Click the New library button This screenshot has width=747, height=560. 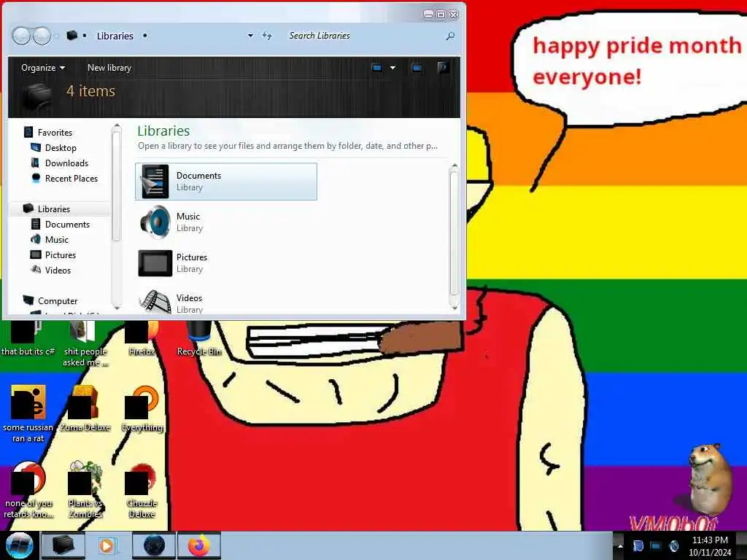(x=109, y=68)
